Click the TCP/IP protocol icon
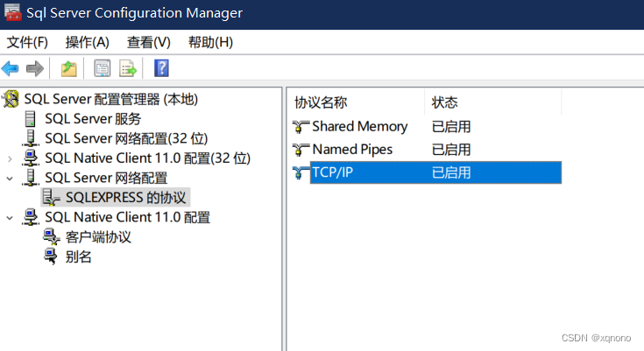 301,172
